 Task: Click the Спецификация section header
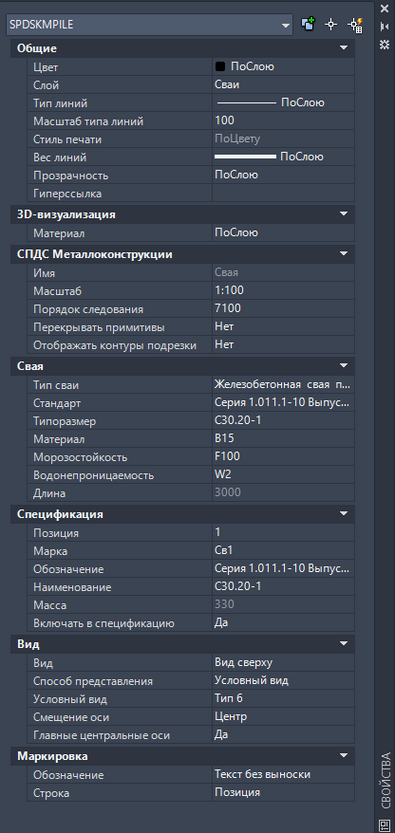(183, 514)
